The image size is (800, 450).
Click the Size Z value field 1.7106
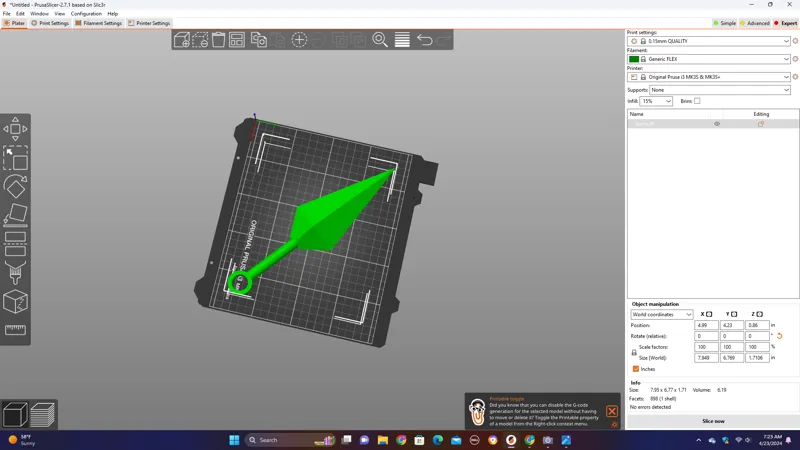pos(757,358)
